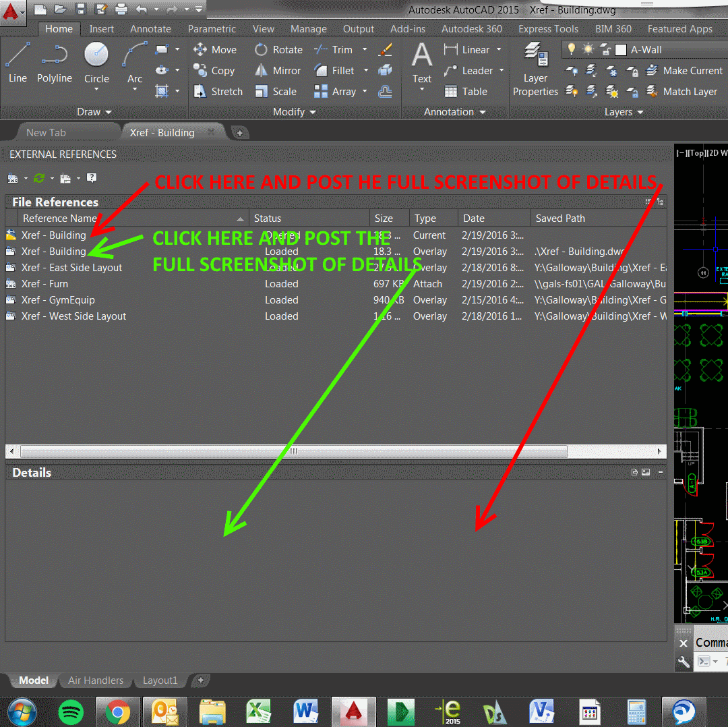This screenshot has height=727, width=728.
Task: Open the Fillet dropdown arrow
Action: (x=366, y=70)
